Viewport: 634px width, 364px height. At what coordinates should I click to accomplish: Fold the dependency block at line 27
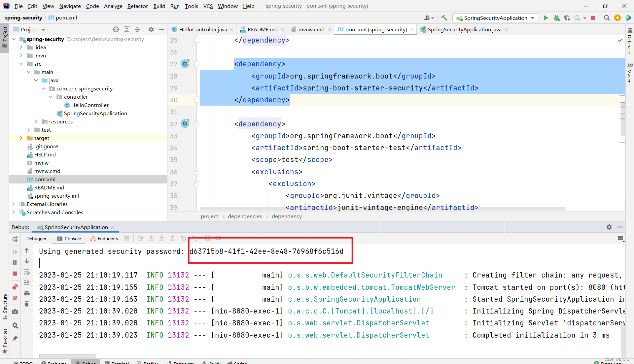197,64
